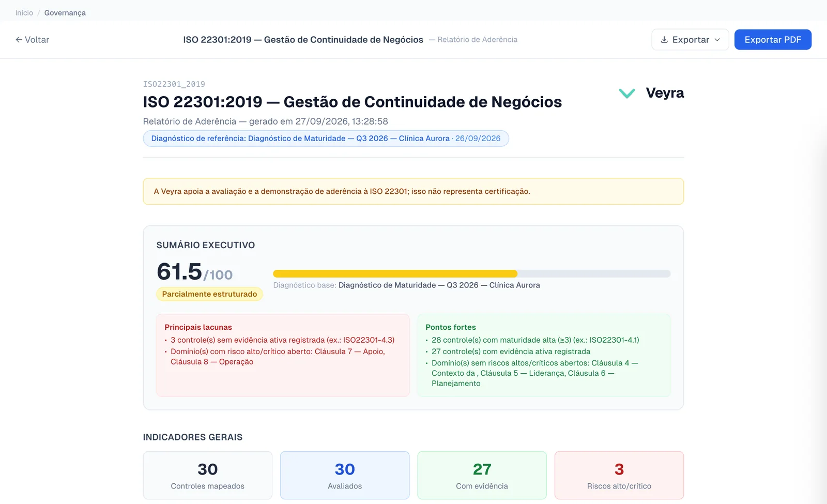Click the back arrow icon beside Voltar
This screenshot has height=504, width=827.
(x=19, y=40)
